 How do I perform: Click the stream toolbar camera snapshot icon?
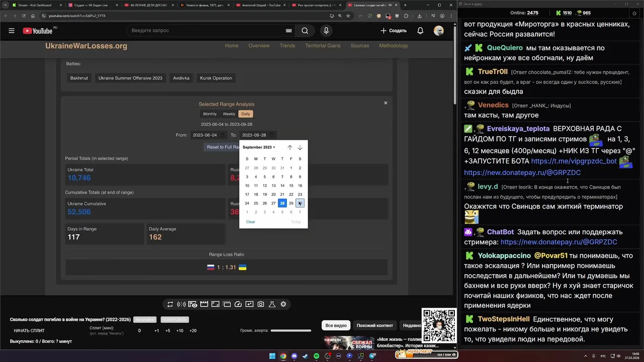261,304
